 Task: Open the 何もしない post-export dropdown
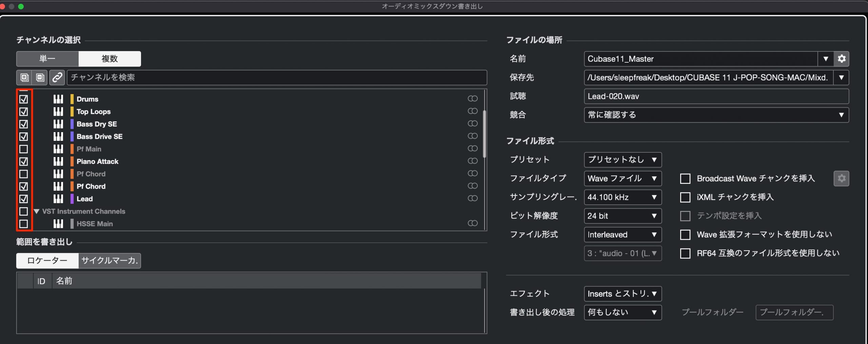tap(623, 312)
